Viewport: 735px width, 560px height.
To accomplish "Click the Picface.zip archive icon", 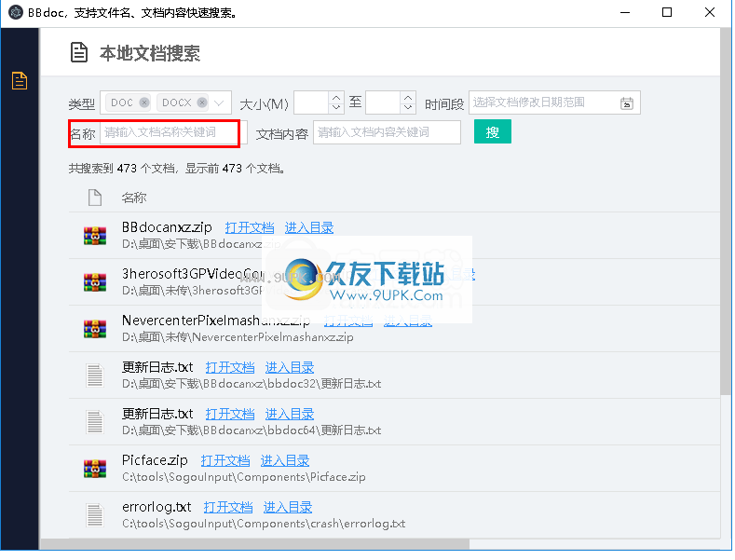I will tap(95, 469).
